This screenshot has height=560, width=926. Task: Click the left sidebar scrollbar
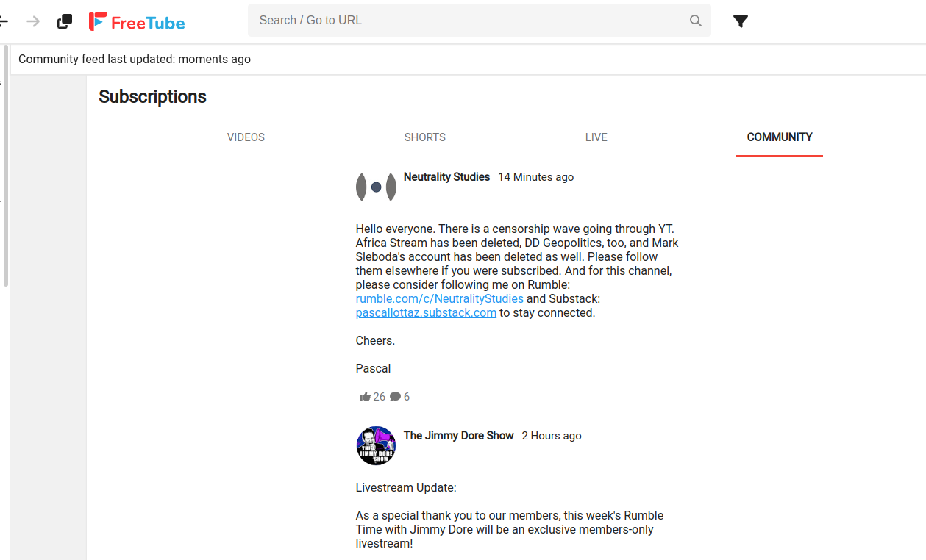point(6,165)
